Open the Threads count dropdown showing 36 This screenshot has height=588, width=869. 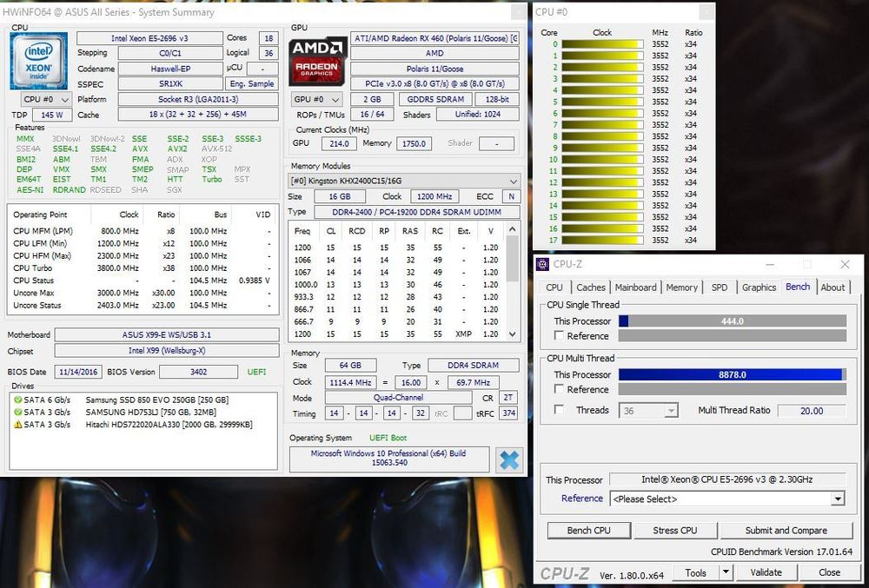click(648, 411)
